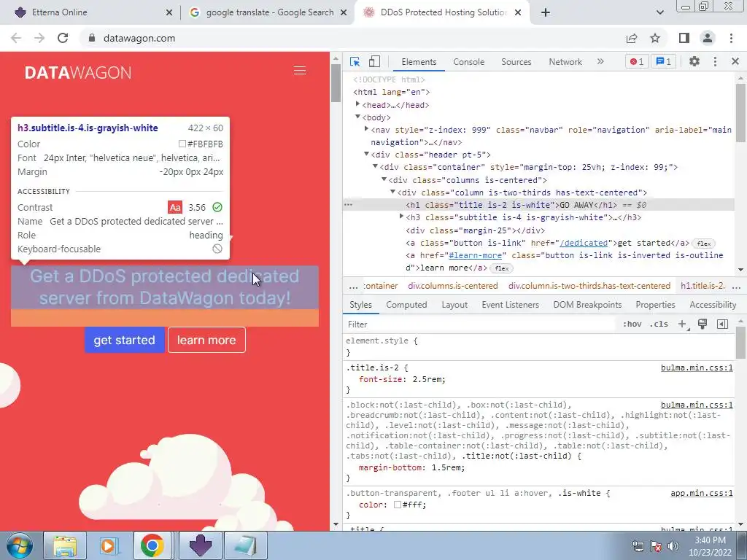The width and height of the screenshot is (747, 560).
Task: Add new style rule plus icon
Action: (683, 324)
